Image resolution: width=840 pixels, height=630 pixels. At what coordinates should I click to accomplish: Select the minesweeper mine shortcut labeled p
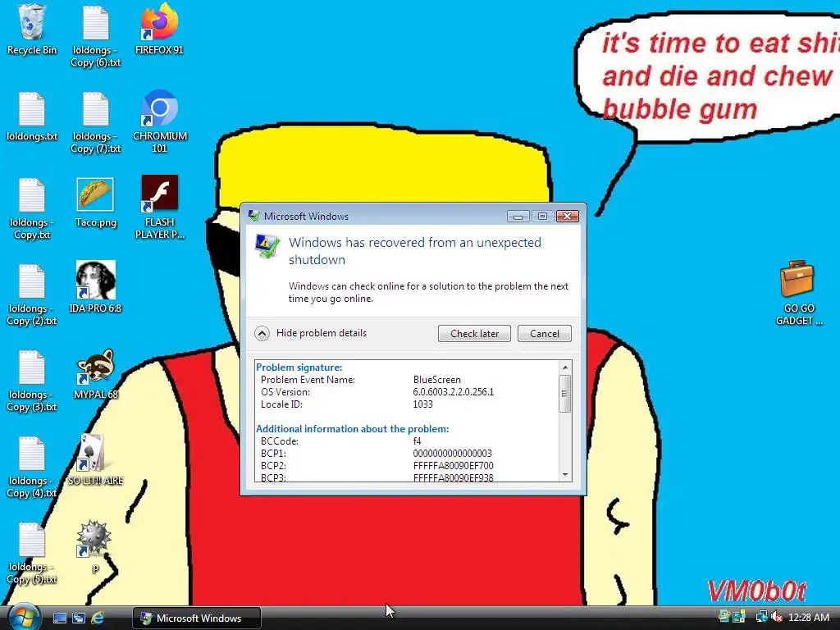pos(94,546)
